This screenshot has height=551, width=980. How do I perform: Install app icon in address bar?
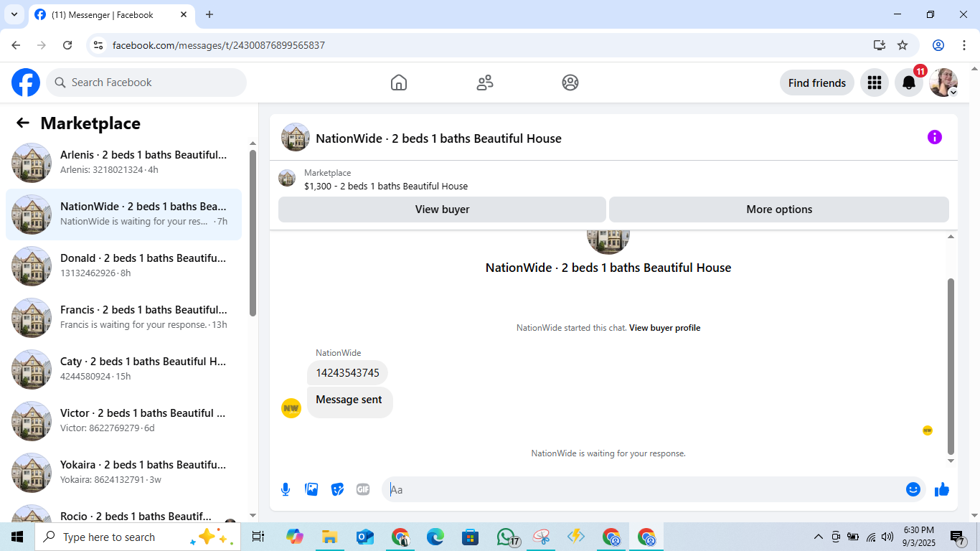point(880,45)
